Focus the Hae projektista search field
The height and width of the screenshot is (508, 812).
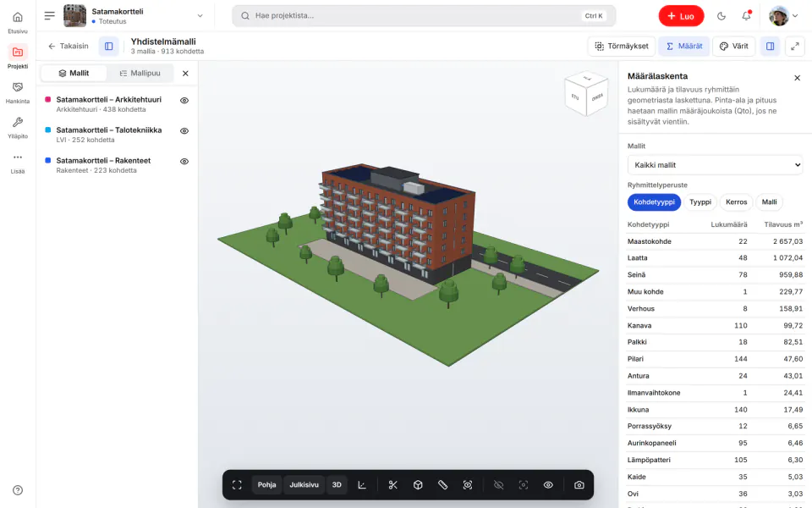(x=424, y=16)
